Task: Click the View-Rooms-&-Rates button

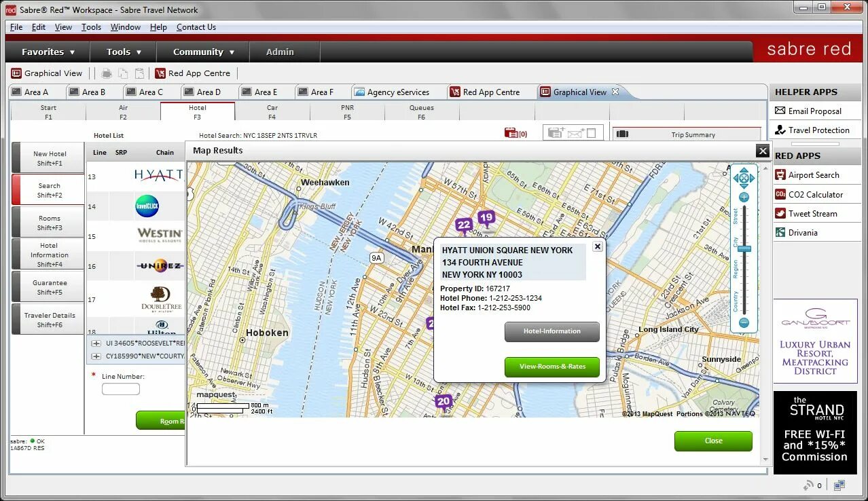Action: 552,367
